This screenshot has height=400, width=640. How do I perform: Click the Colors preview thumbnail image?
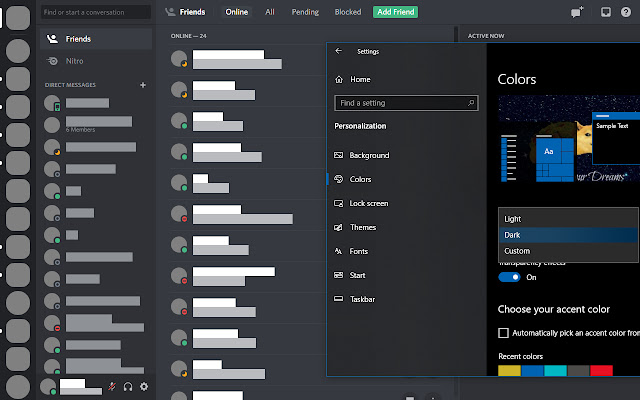[569, 139]
